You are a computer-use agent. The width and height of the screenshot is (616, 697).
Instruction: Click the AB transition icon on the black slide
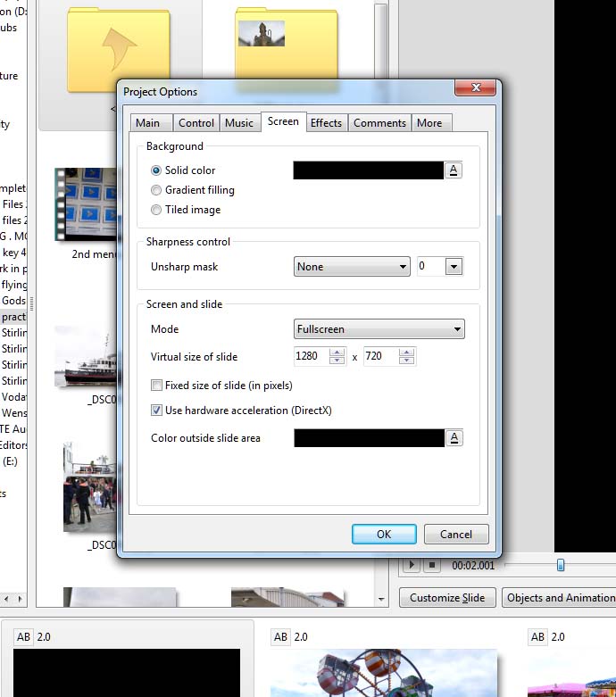click(x=23, y=636)
